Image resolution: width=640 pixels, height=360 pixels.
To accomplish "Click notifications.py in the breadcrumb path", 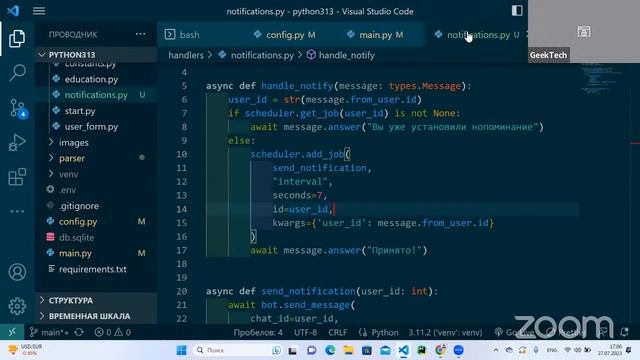I will [x=262, y=55].
